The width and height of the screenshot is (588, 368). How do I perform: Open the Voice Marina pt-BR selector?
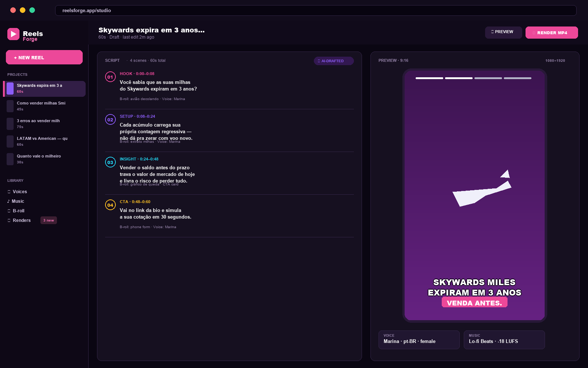419,340
